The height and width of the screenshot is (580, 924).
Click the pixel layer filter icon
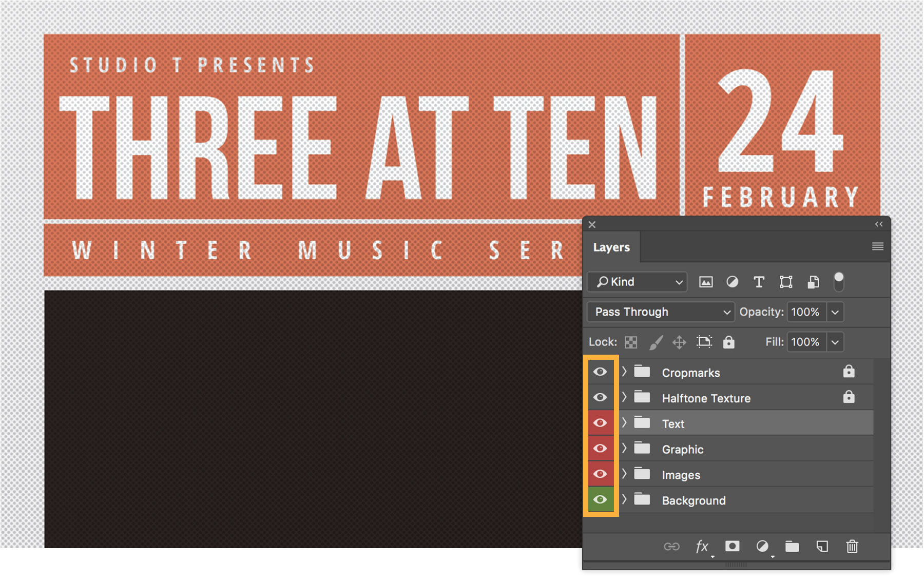(706, 282)
